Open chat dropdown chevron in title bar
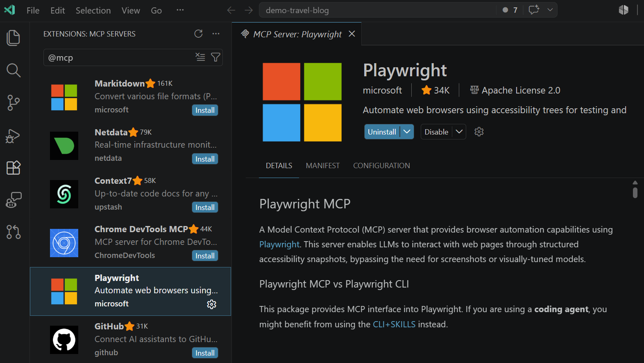 click(x=550, y=10)
